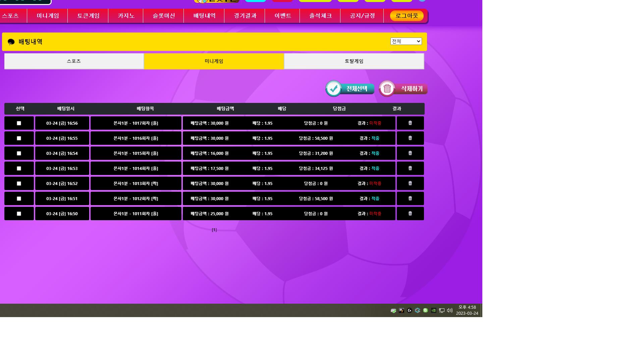Click the taskbar clock showing 오후 4:58
This screenshot has height=362, width=644.
[467, 310]
